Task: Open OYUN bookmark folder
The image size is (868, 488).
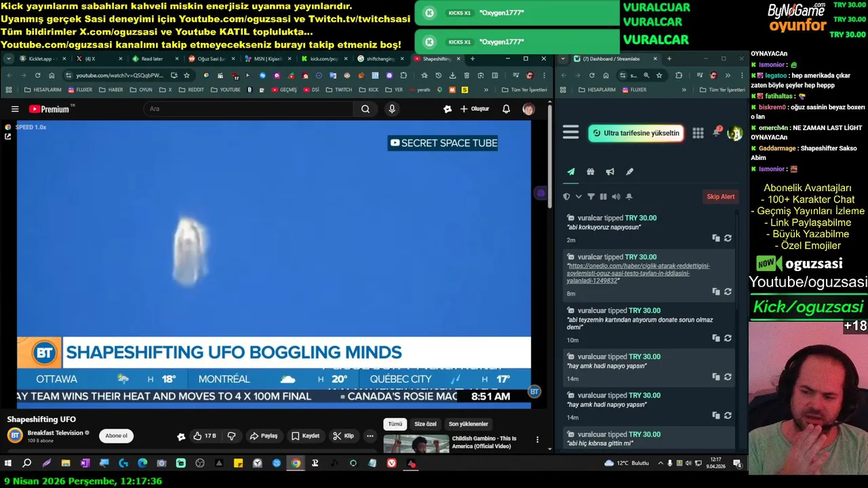Action: (141, 89)
